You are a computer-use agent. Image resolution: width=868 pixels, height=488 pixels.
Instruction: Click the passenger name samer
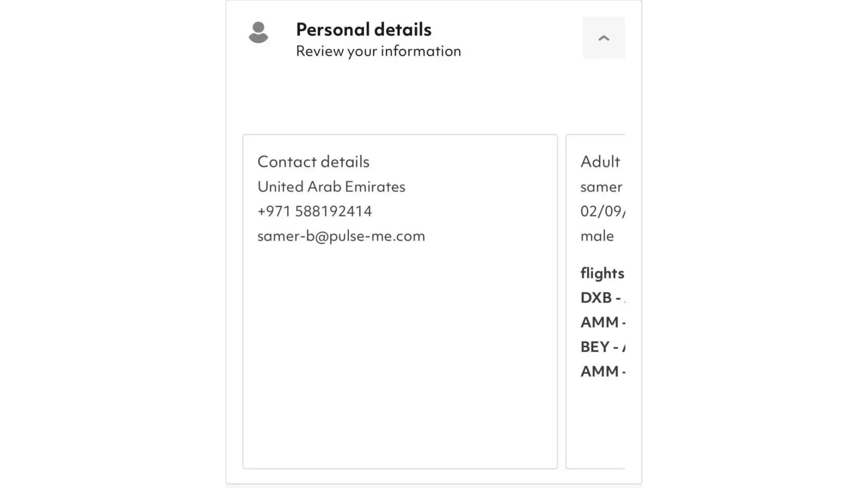click(x=601, y=187)
